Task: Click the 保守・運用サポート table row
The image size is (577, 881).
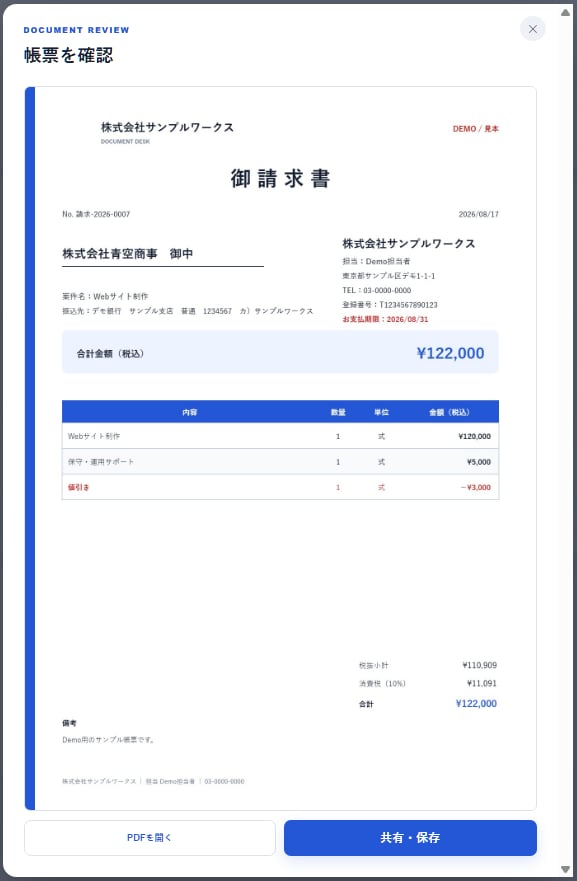Action: (280, 462)
